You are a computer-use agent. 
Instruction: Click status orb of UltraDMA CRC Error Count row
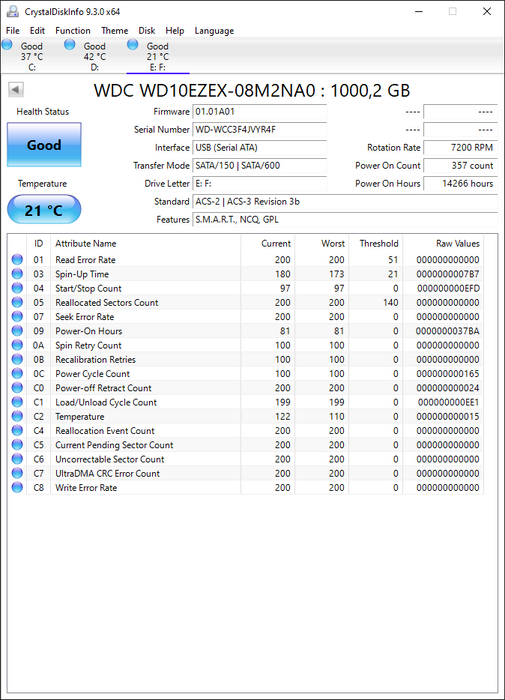(17, 473)
